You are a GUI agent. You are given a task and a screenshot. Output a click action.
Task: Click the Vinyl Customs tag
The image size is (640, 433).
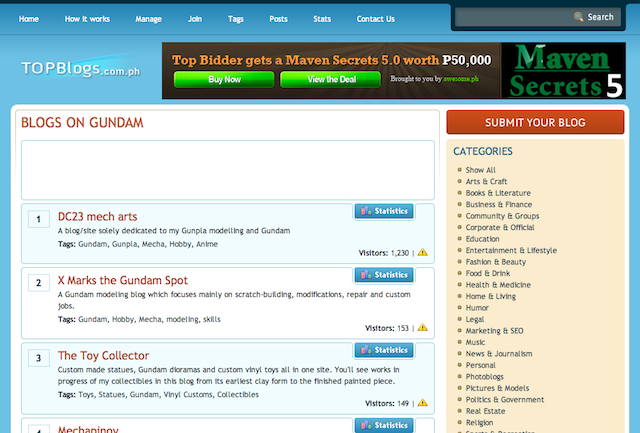pyautogui.click(x=188, y=394)
